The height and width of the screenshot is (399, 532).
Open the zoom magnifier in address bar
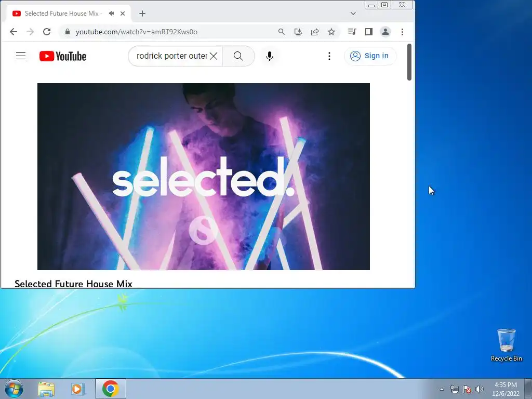click(281, 32)
